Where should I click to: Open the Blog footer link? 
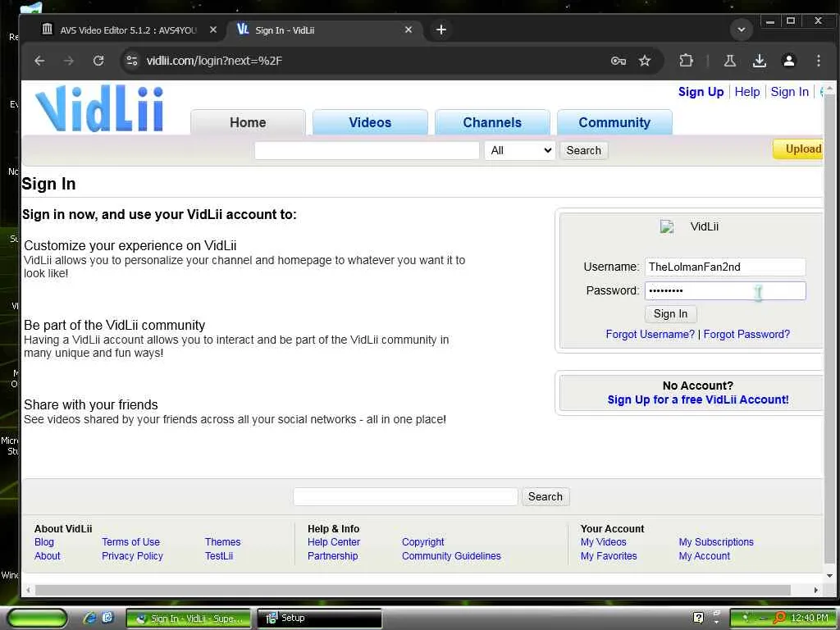click(x=44, y=542)
